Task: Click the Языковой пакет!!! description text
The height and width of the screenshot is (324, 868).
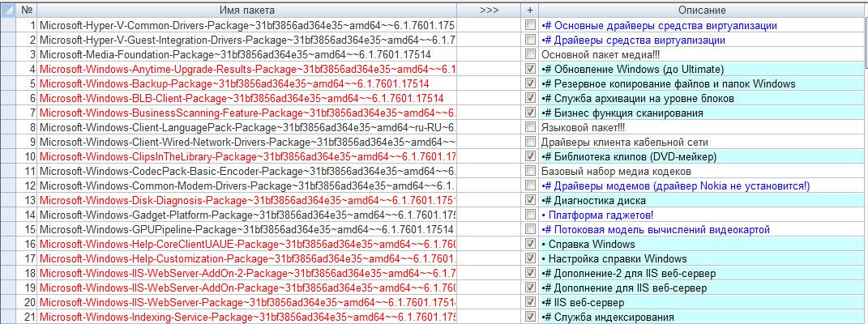Action: point(583,128)
